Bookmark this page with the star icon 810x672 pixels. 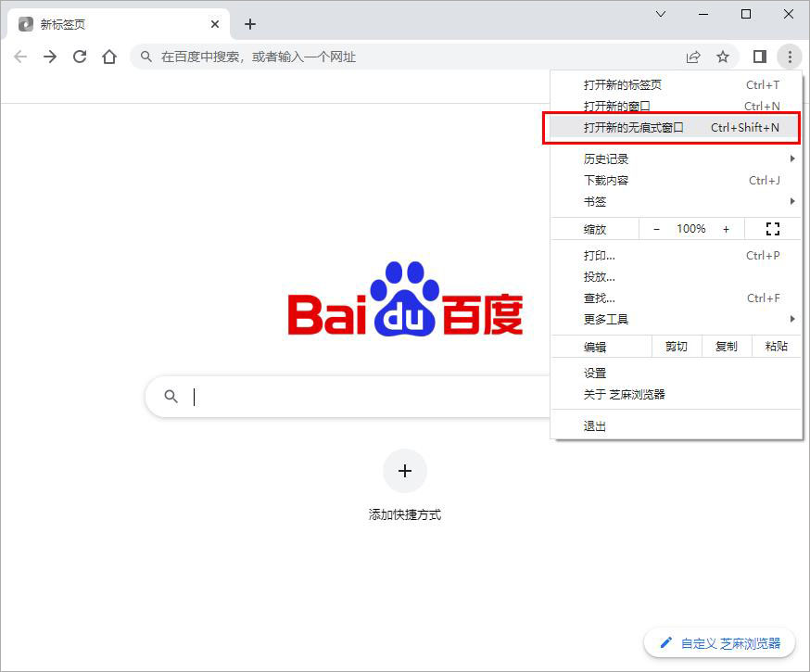[723, 57]
